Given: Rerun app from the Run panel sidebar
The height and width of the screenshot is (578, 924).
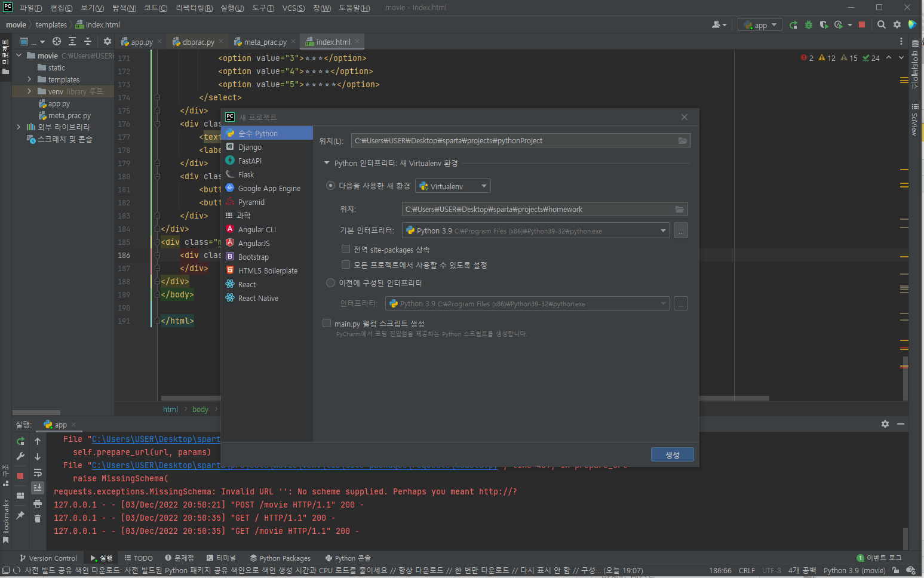Looking at the screenshot, I should click(x=20, y=441).
